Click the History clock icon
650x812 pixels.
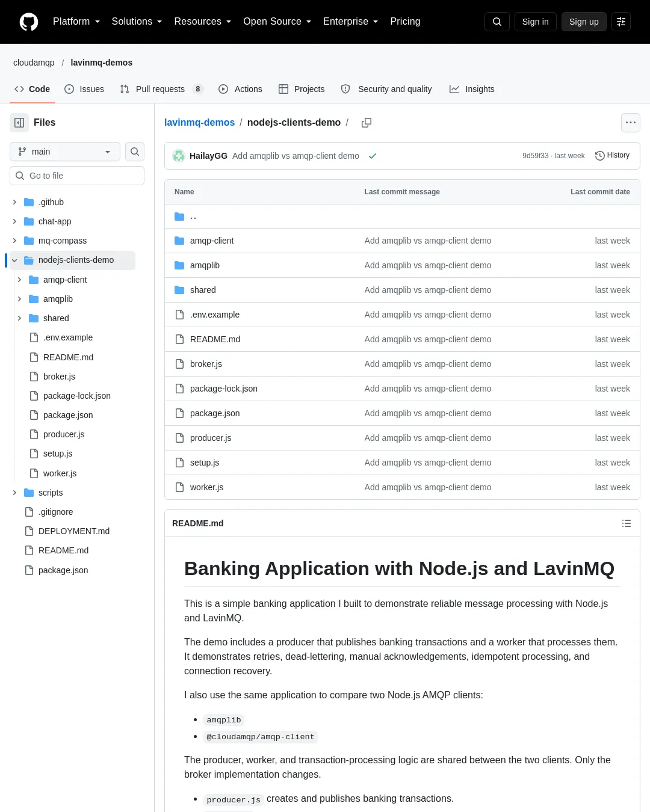click(x=599, y=156)
